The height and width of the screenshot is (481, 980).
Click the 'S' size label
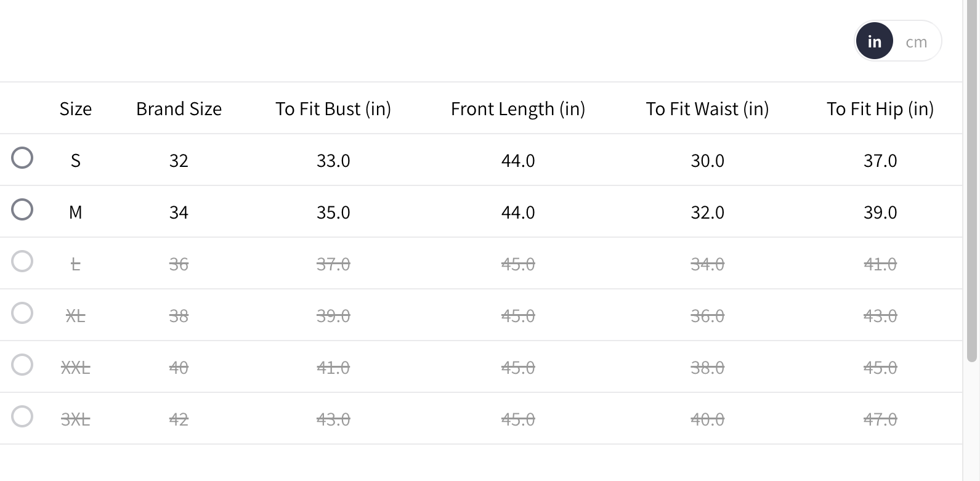[76, 161]
